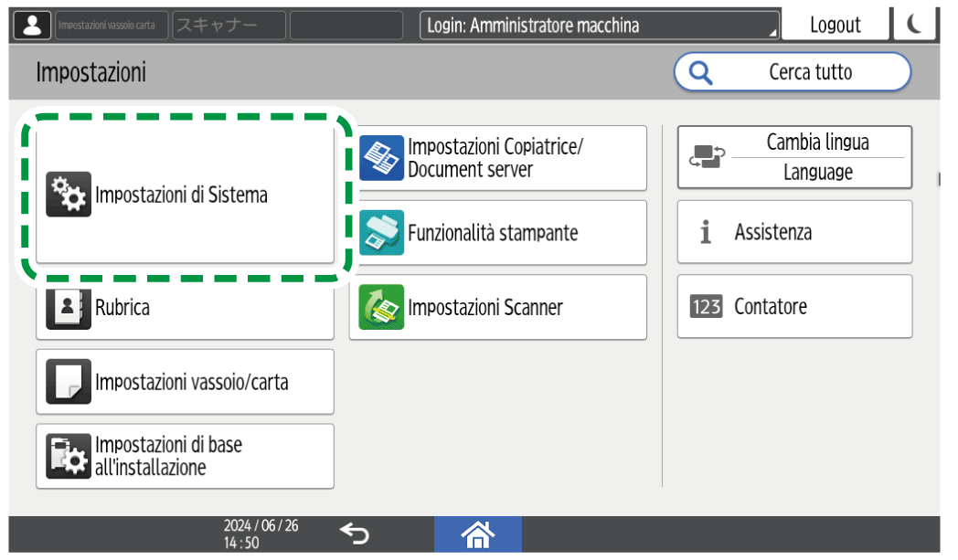Tap the user profile icon at top

(32, 25)
